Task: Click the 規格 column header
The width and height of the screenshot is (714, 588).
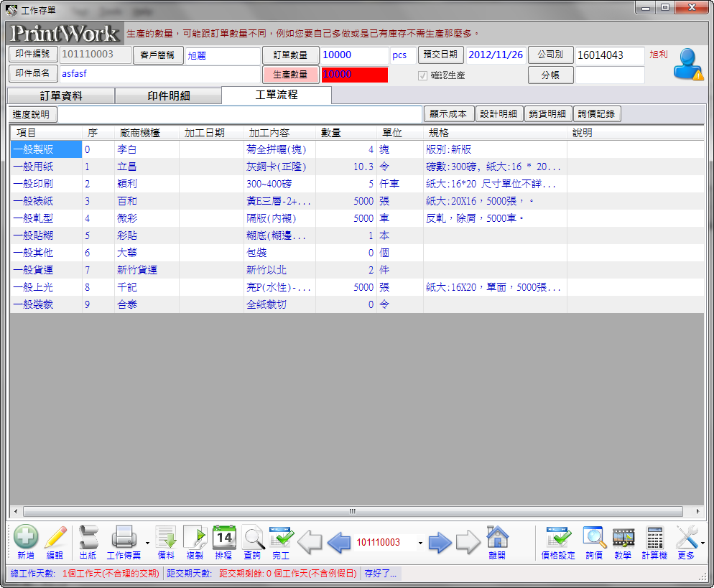Action: pos(496,133)
